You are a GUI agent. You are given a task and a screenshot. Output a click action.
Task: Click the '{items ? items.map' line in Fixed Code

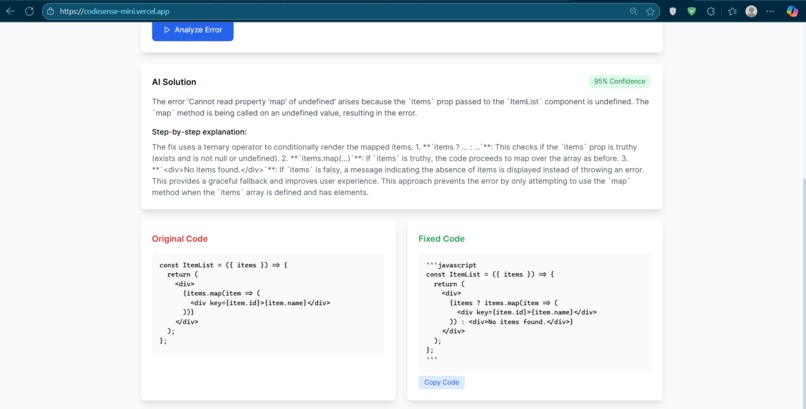[504, 303]
